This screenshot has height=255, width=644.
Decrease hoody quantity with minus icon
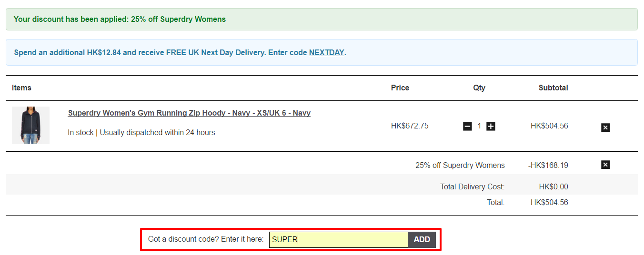click(467, 126)
